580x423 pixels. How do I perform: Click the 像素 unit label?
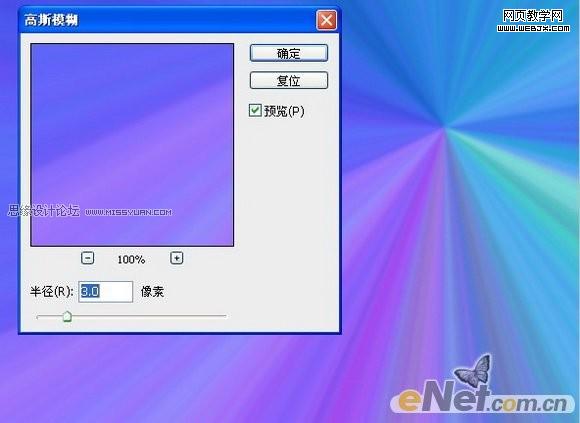tap(152, 292)
